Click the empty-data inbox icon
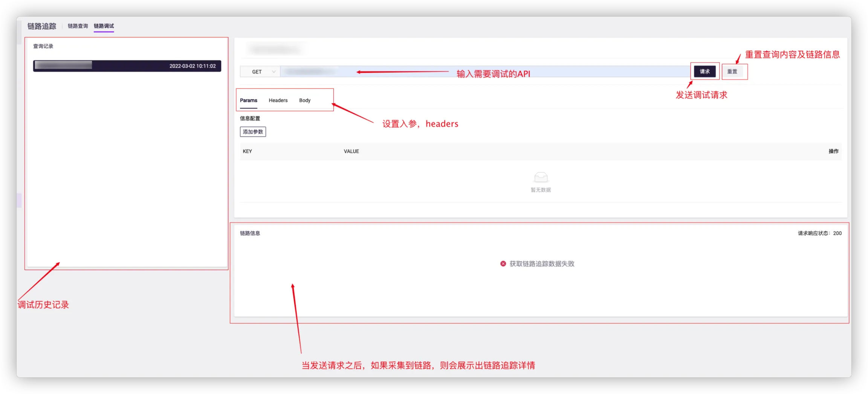The height and width of the screenshot is (394, 868). pos(541,177)
